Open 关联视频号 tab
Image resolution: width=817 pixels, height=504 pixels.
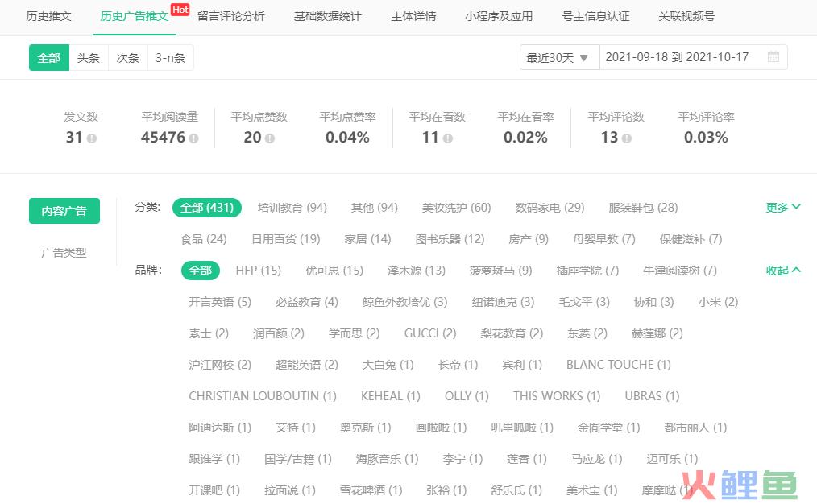coord(686,16)
